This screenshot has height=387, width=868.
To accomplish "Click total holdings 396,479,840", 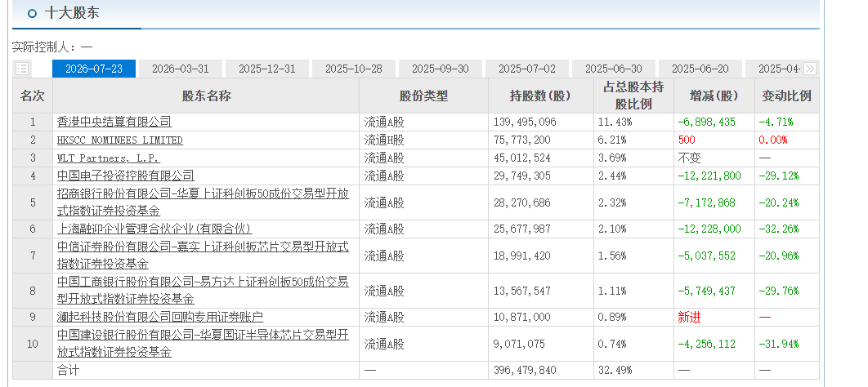I will (x=524, y=371).
